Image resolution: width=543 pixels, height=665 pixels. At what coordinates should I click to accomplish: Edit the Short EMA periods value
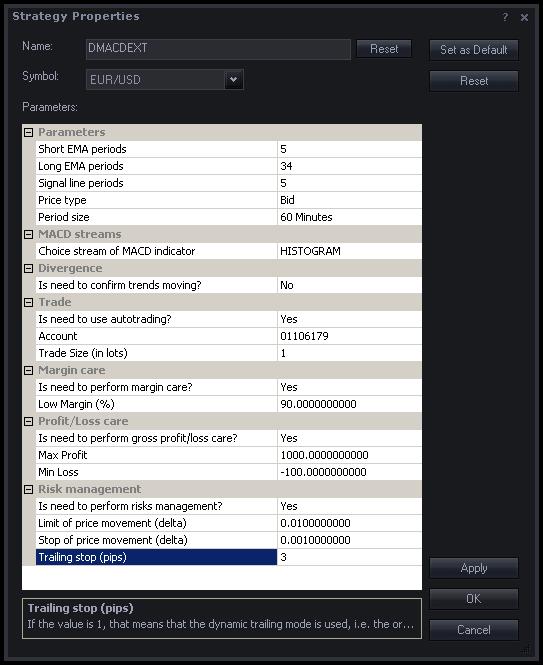point(349,149)
